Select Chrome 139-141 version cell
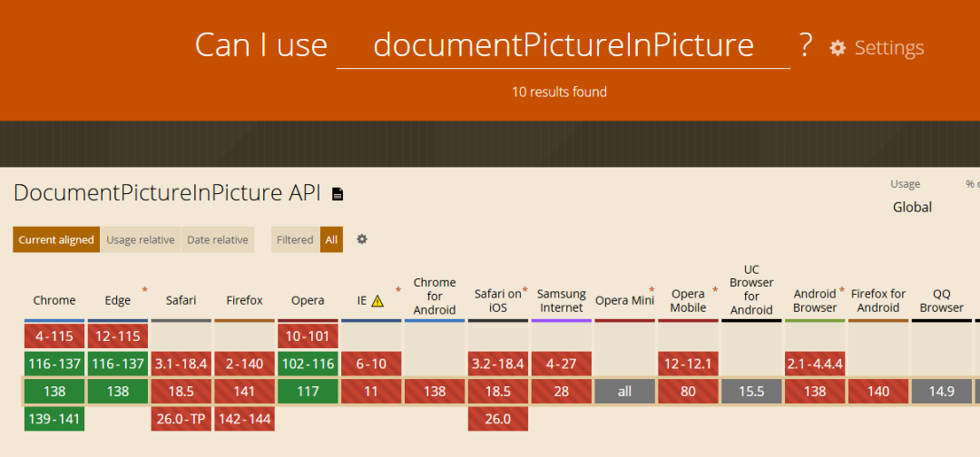Image resolution: width=980 pixels, height=457 pixels. (x=54, y=419)
